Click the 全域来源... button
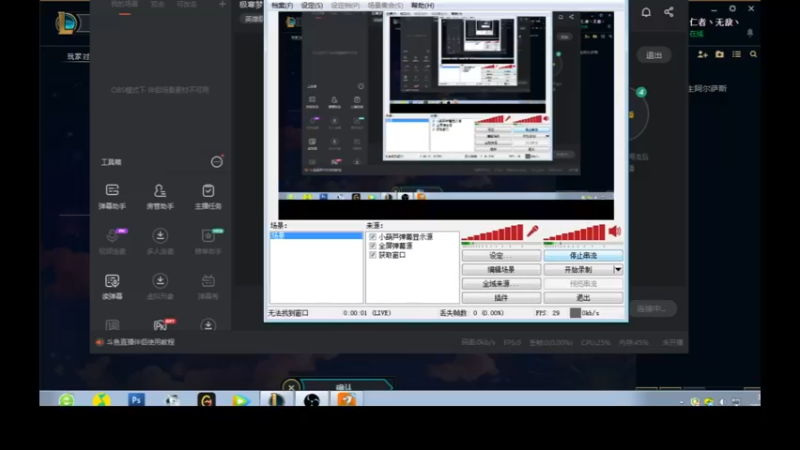 (502, 284)
